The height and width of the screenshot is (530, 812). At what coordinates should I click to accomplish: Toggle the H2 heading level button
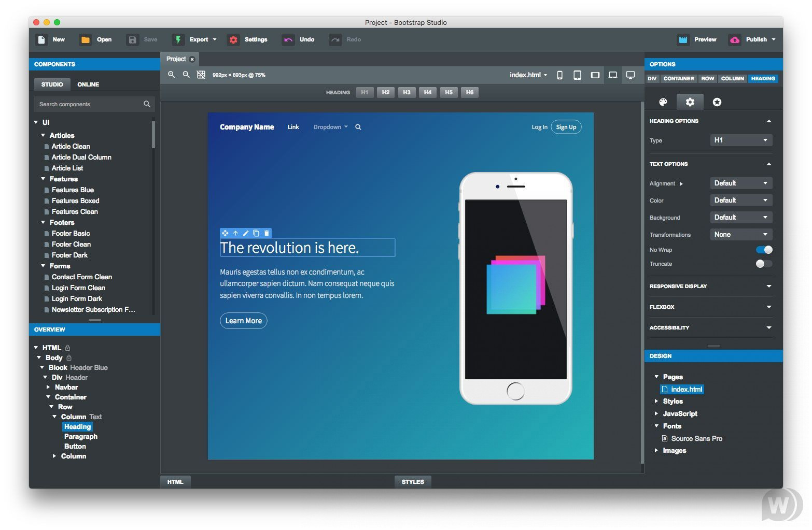pos(385,92)
